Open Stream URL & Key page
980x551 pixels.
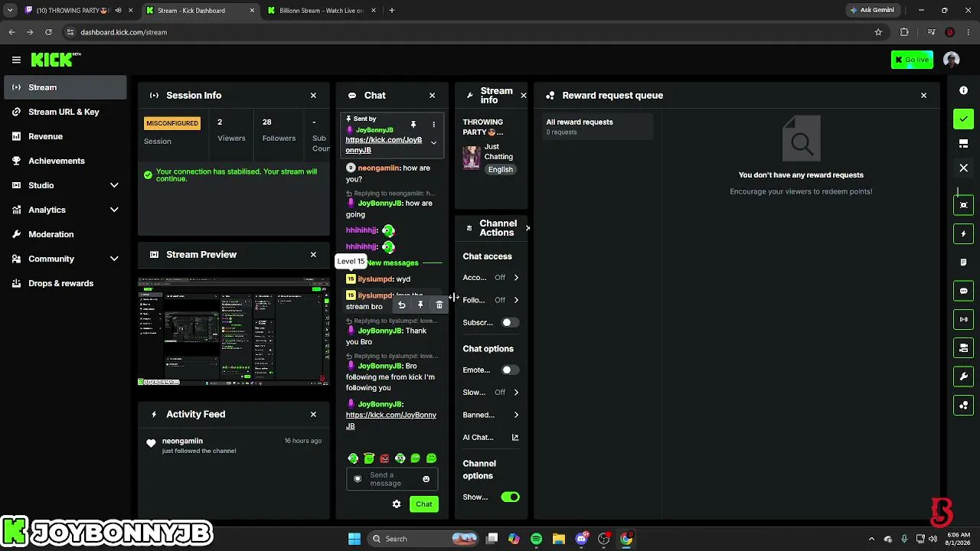(65, 112)
